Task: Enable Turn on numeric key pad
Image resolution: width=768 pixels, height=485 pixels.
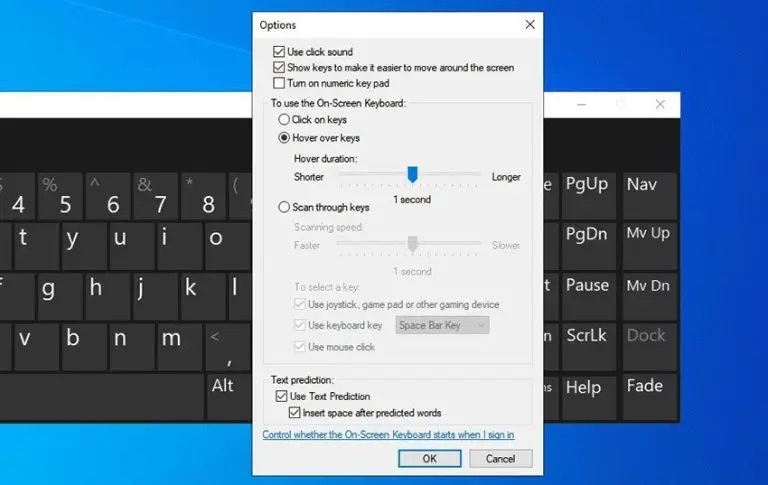Action: (x=279, y=83)
